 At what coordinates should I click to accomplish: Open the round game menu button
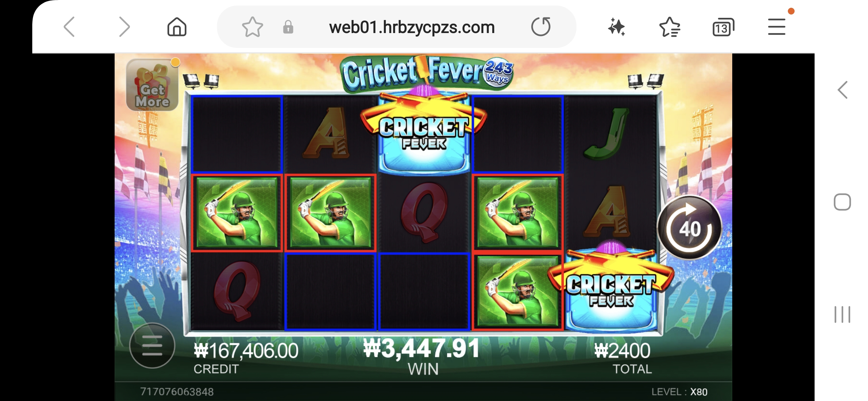pyautogui.click(x=152, y=346)
